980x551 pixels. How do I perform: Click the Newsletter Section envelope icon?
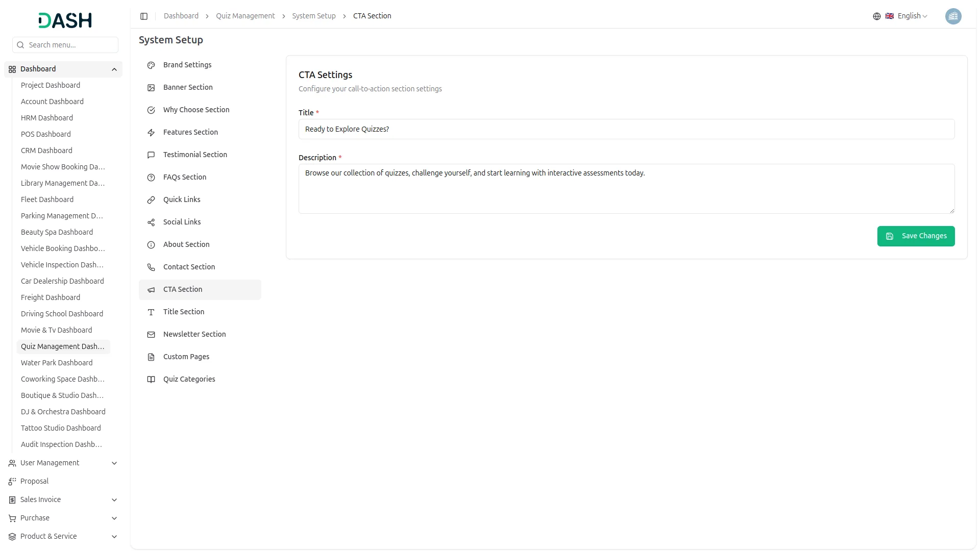(151, 335)
